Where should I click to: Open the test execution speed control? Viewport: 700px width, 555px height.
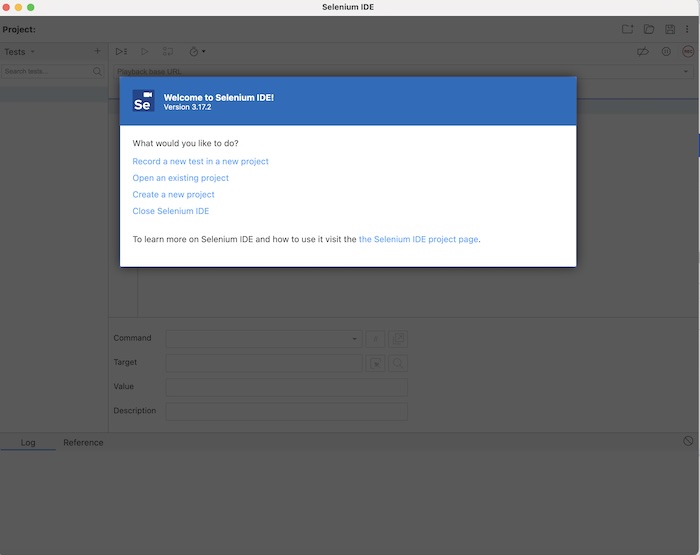click(197, 51)
